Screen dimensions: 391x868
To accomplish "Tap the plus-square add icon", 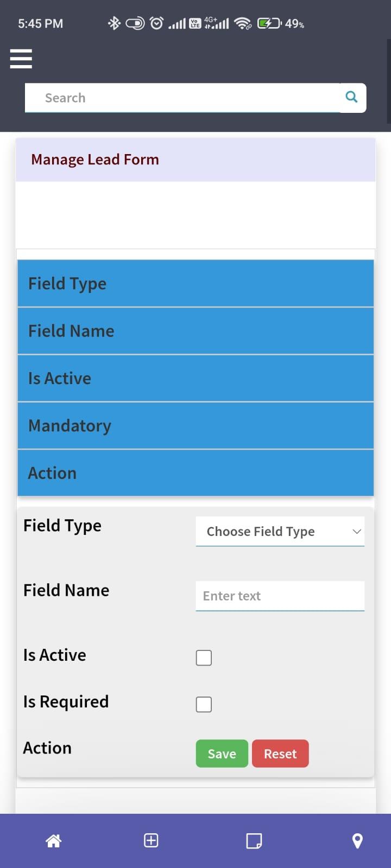I will [x=151, y=840].
